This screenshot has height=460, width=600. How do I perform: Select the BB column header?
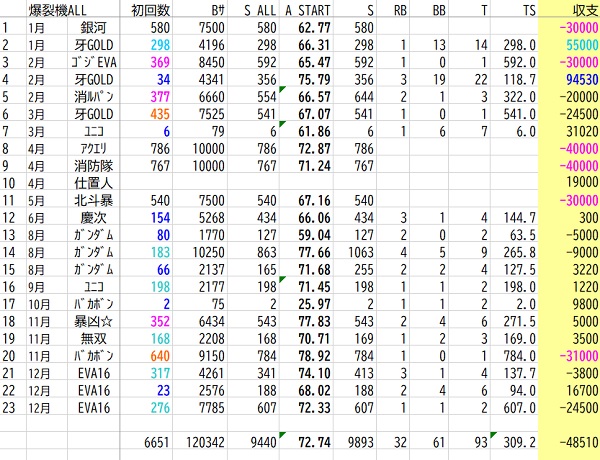coord(439,10)
